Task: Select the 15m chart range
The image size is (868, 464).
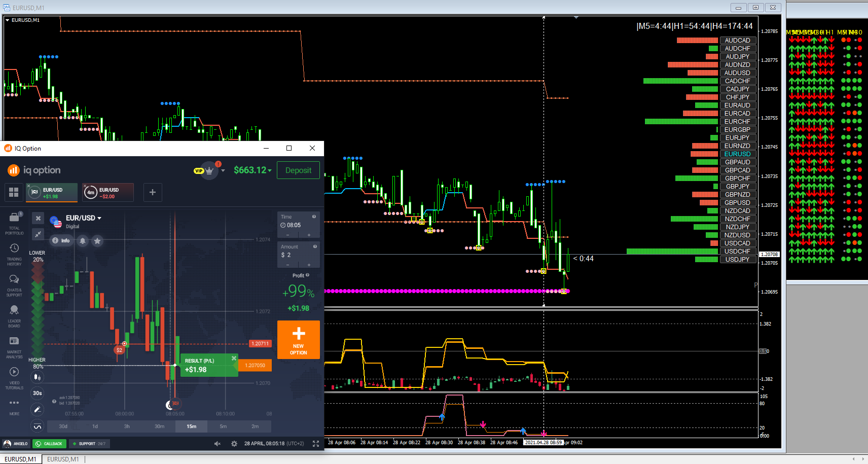Action: click(191, 426)
